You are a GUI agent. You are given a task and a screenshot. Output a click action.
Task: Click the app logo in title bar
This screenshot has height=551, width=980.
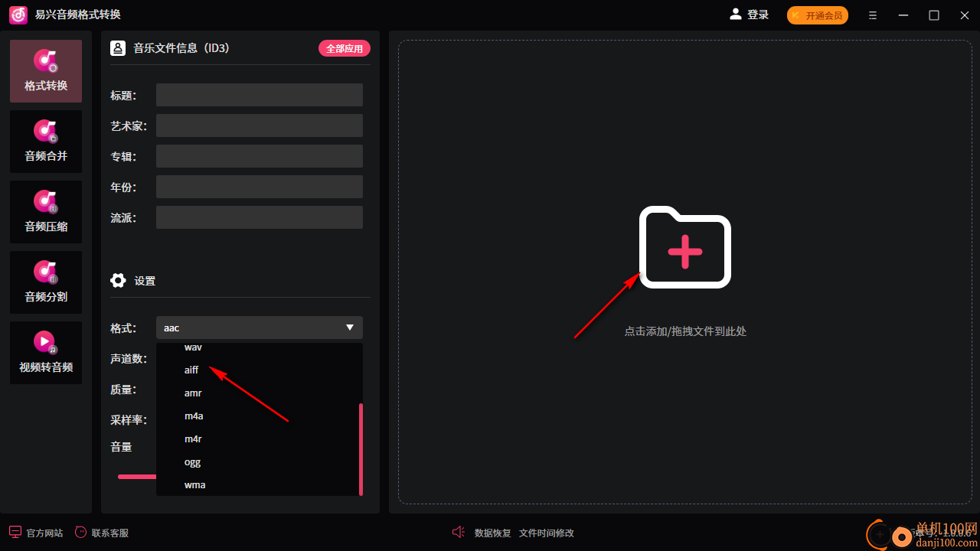coord(18,15)
